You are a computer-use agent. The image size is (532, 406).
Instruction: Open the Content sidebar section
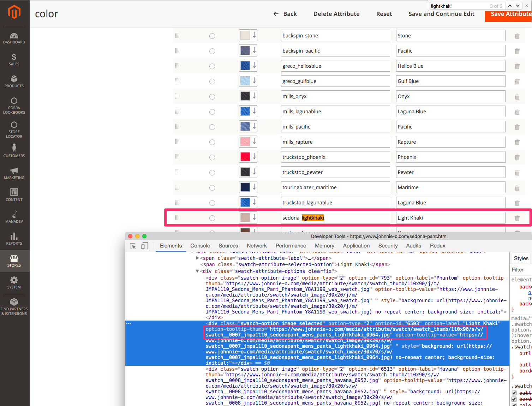coord(14,195)
